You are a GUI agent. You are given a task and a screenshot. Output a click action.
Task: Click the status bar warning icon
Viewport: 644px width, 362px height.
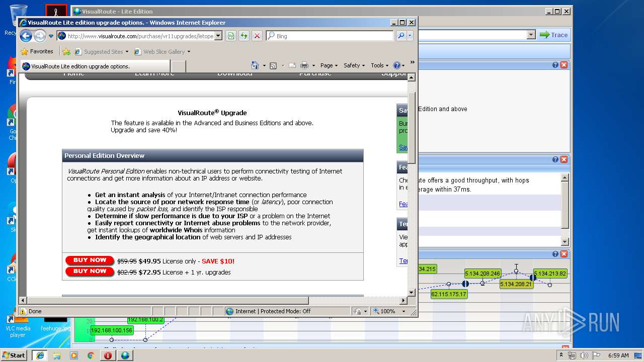[x=23, y=311]
